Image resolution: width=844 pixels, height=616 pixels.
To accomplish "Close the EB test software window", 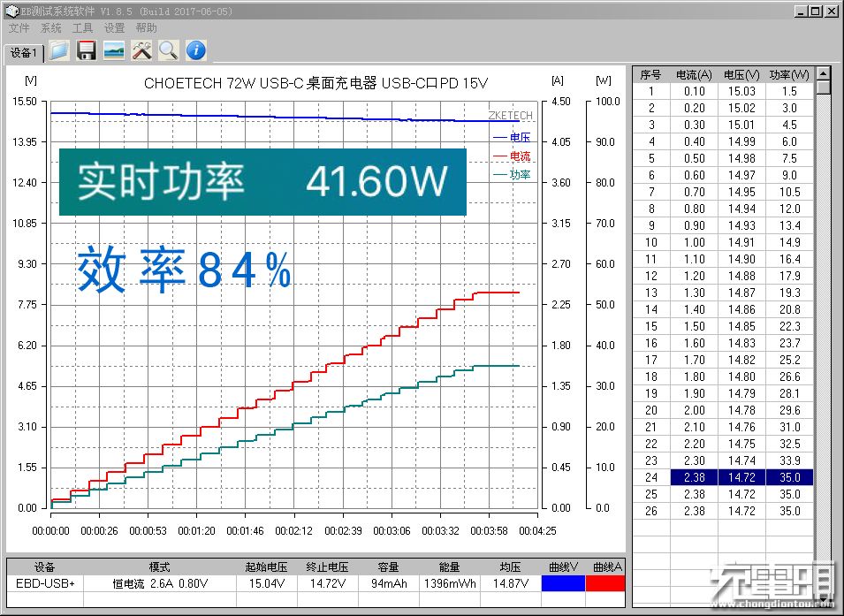I will coord(830,11).
